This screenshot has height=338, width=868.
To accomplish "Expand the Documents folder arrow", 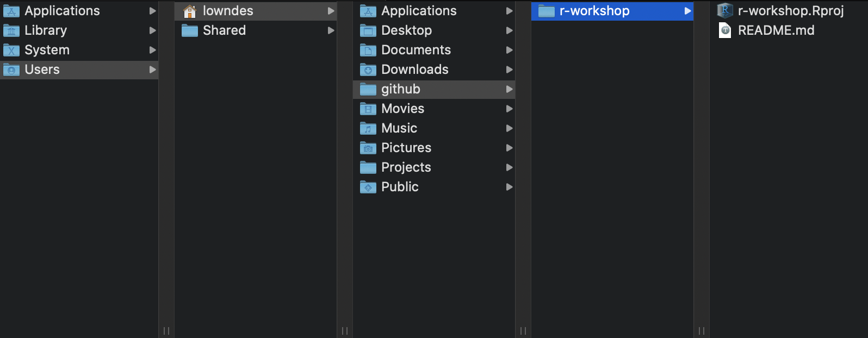I will coord(509,50).
